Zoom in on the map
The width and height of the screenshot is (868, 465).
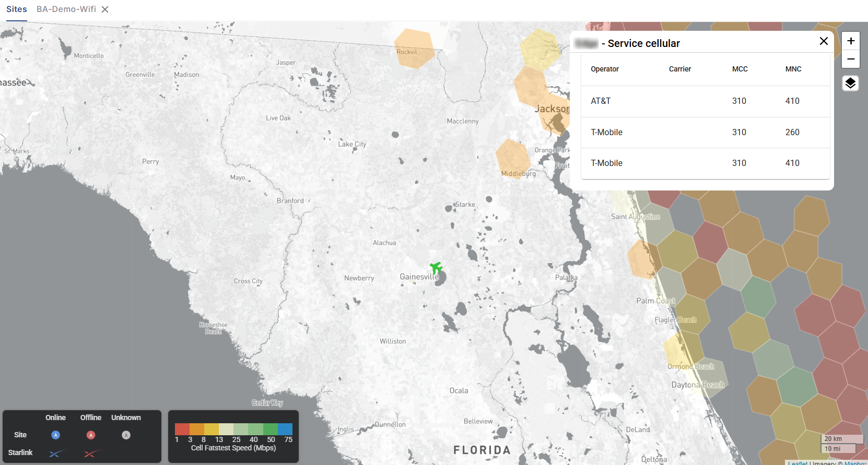850,41
